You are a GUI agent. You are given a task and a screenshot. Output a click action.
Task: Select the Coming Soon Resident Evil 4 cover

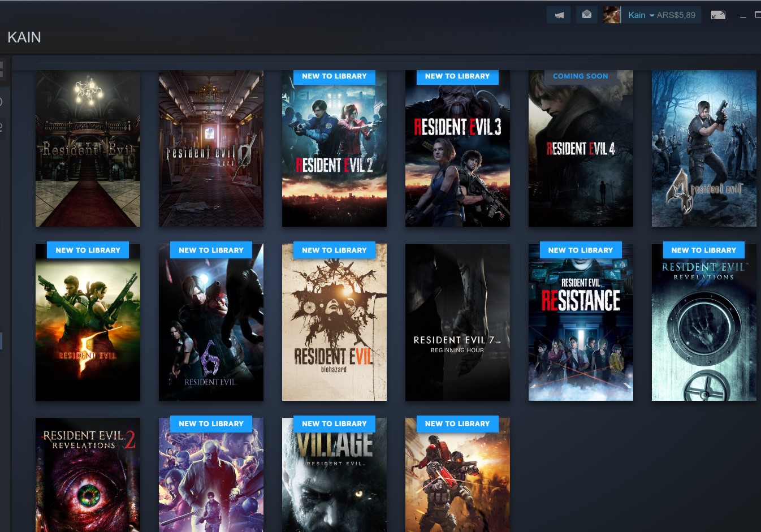(x=581, y=149)
